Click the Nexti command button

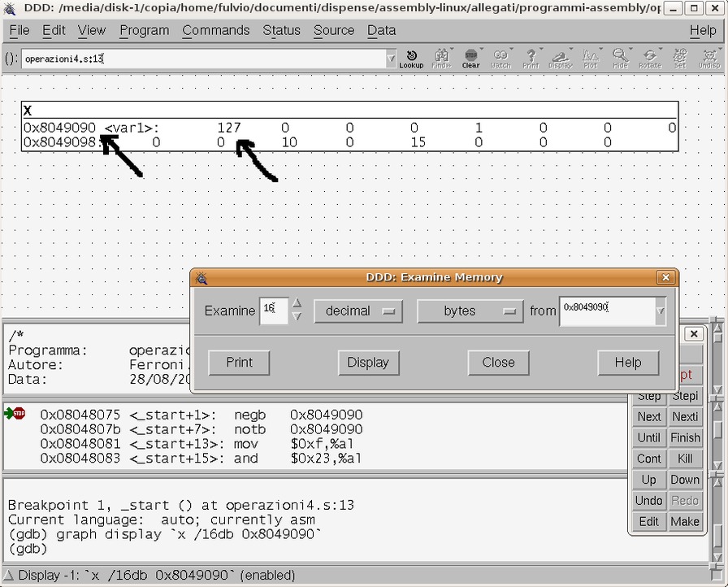pos(685,416)
